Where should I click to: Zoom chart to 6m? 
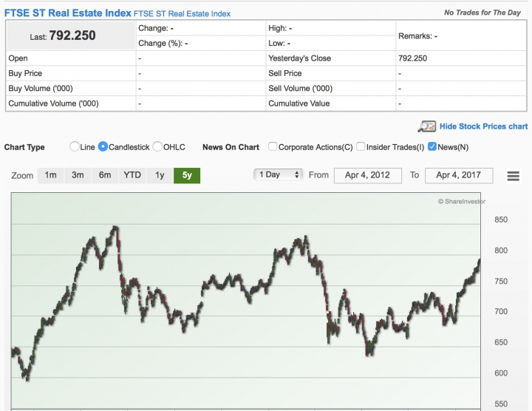105,175
